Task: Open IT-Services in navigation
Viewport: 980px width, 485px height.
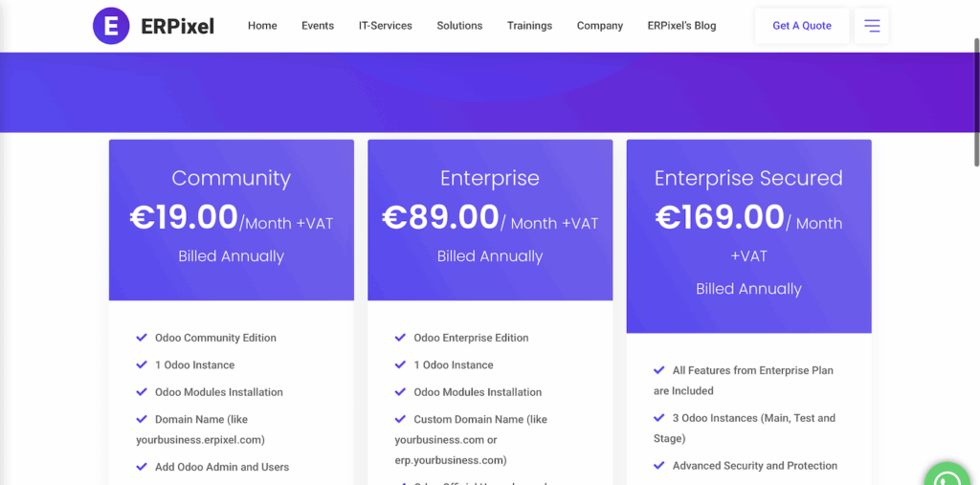Action: click(x=385, y=26)
